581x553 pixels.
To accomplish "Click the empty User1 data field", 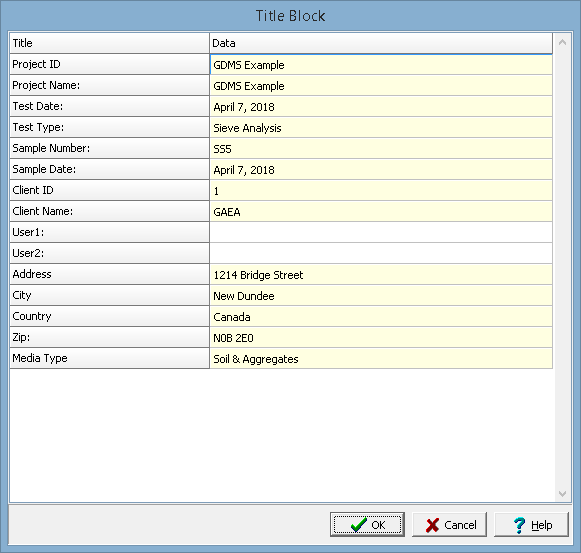I will [x=381, y=233].
